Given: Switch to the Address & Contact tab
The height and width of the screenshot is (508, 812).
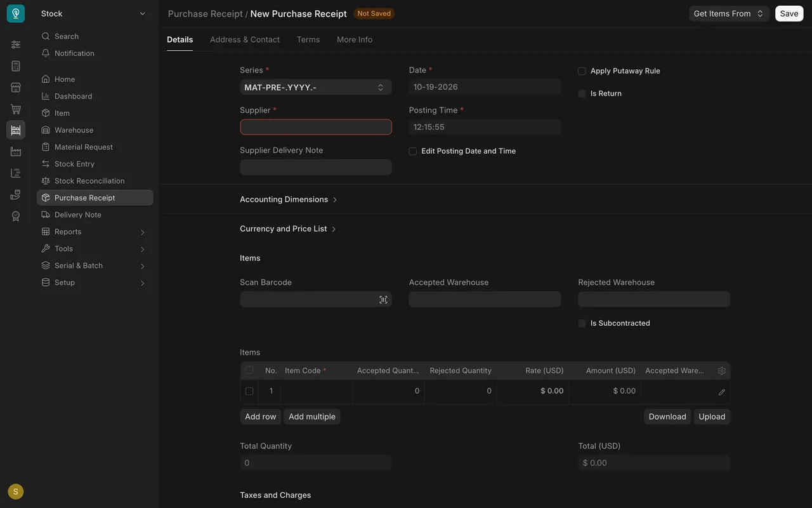Looking at the screenshot, I should 245,39.
